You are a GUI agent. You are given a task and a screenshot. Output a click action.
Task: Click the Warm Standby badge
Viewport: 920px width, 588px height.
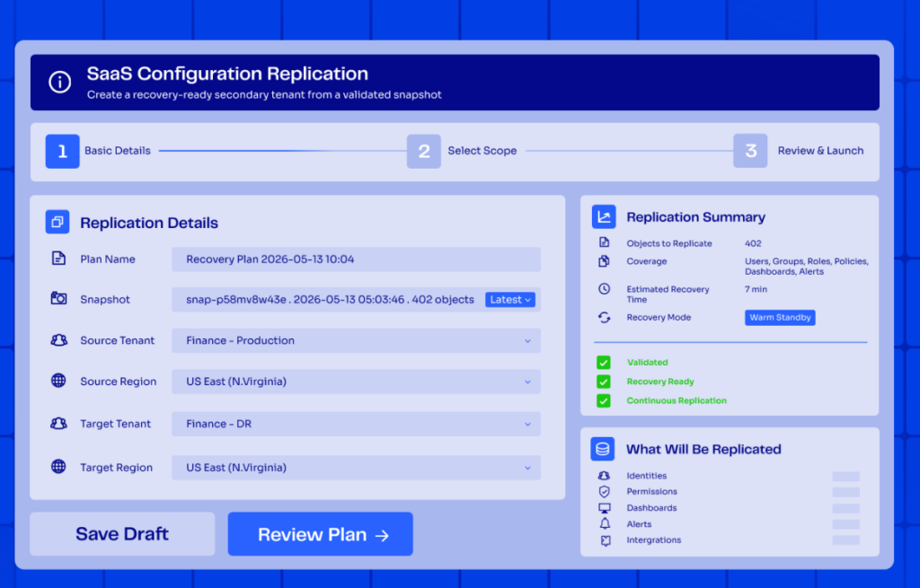click(780, 317)
